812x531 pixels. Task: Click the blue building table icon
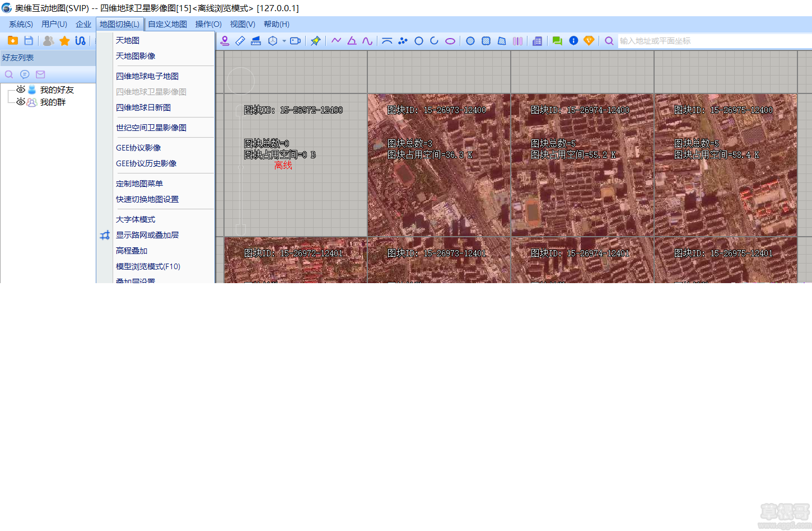[x=537, y=41]
